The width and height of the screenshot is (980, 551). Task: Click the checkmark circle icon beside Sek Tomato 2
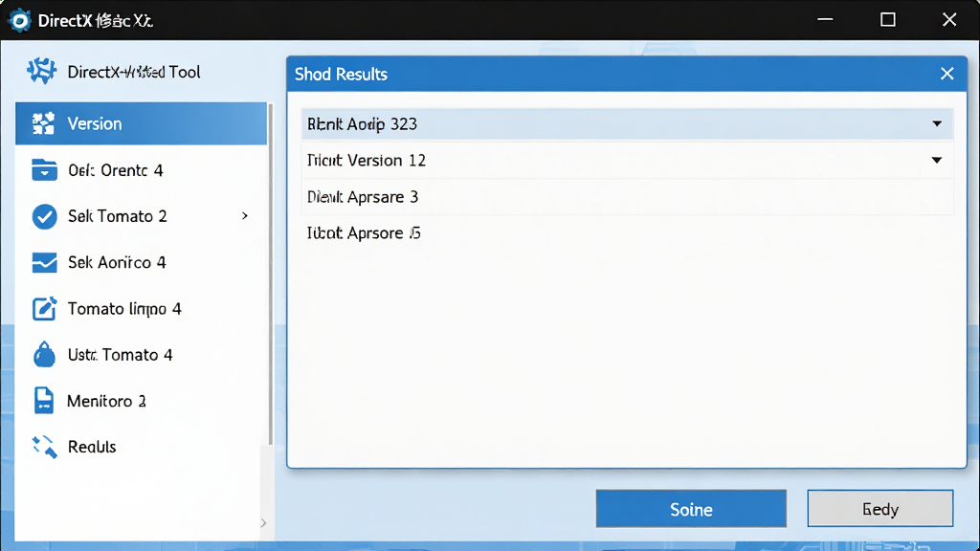tap(44, 217)
